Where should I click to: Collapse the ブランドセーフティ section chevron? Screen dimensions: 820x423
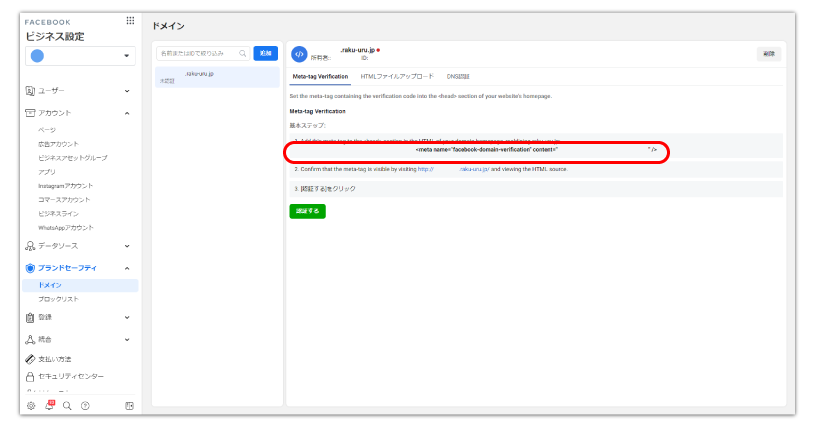pos(127,268)
